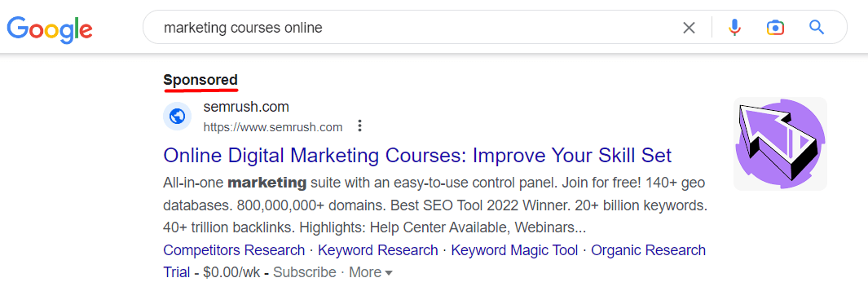Screen dimensions: 868x300
Task: Click the Trial link
Action: click(177, 272)
